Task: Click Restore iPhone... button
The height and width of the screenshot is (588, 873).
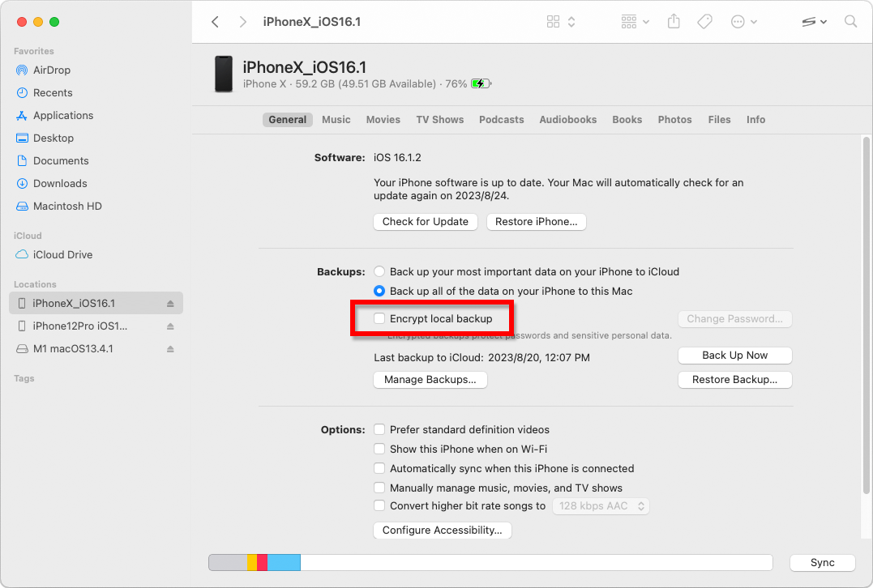Action: pyautogui.click(x=536, y=221)
